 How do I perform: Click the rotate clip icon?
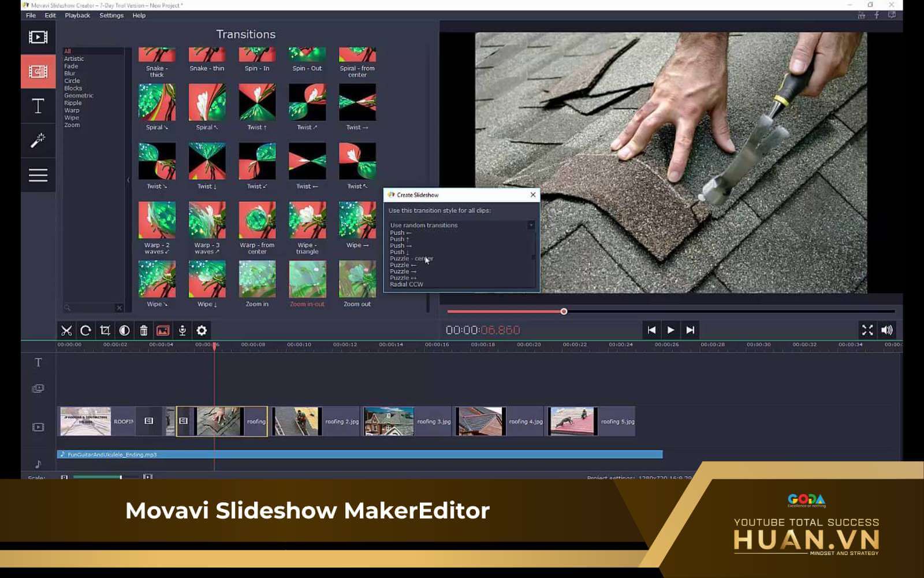[85, 331]
